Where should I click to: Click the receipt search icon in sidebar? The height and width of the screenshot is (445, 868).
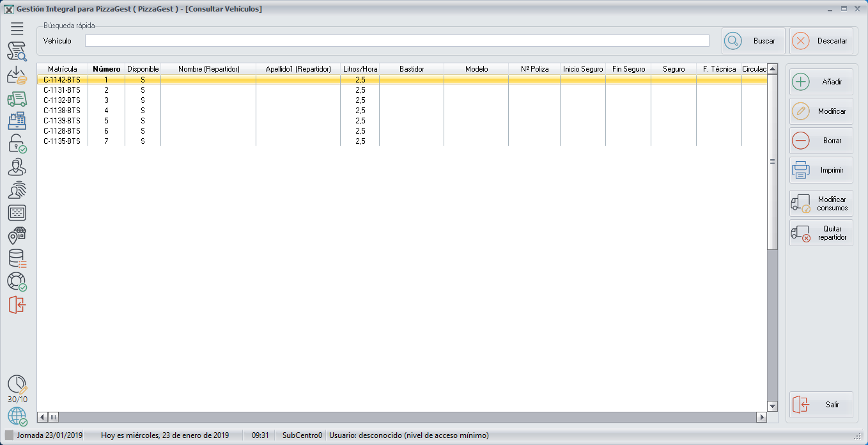[17, 52]
